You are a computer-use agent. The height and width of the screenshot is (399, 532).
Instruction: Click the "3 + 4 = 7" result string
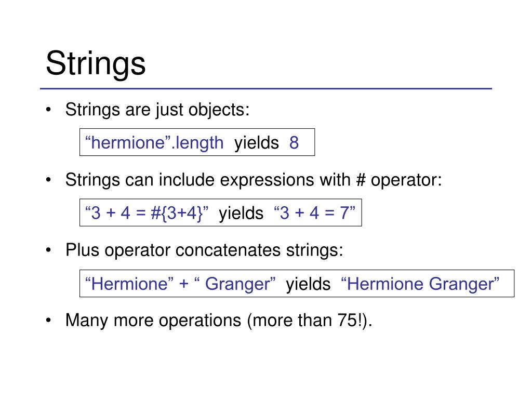(x=314, y=213)
